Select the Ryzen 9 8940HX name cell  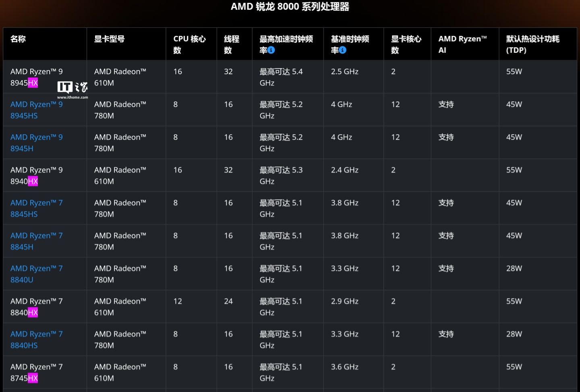coord(45,175)
